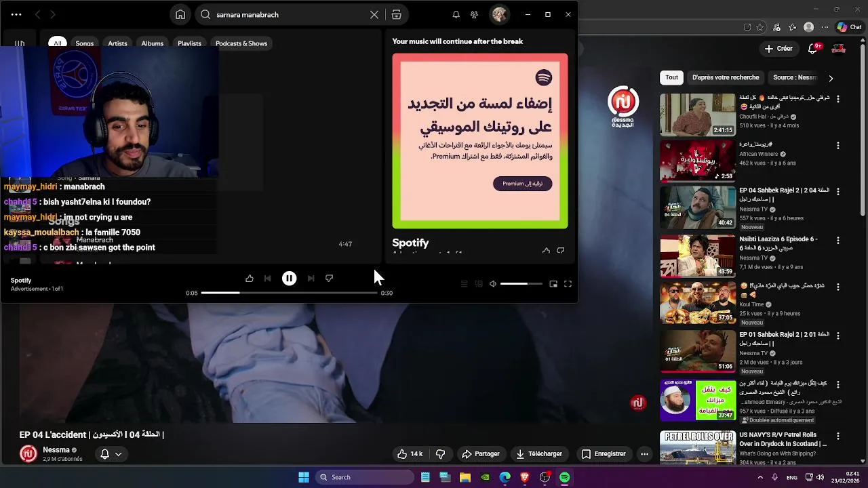Skip to next track in Spotify
Screen dimensions: 868x488
[311, 278]
